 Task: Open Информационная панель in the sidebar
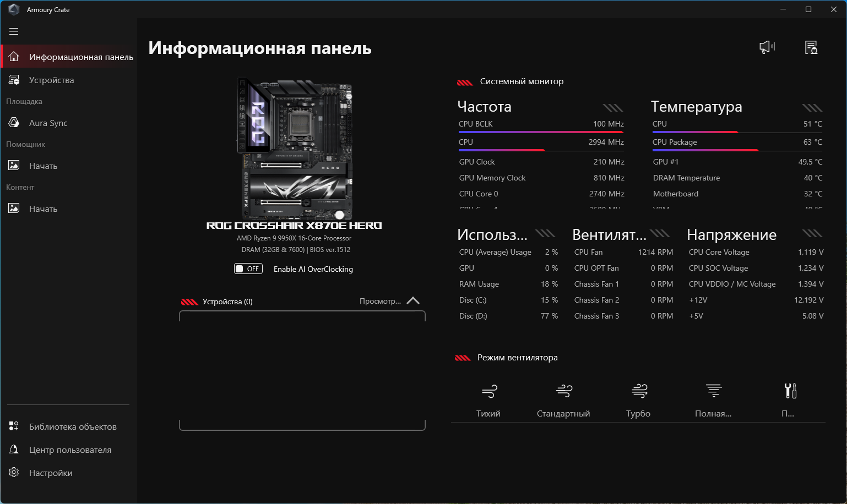68,57
